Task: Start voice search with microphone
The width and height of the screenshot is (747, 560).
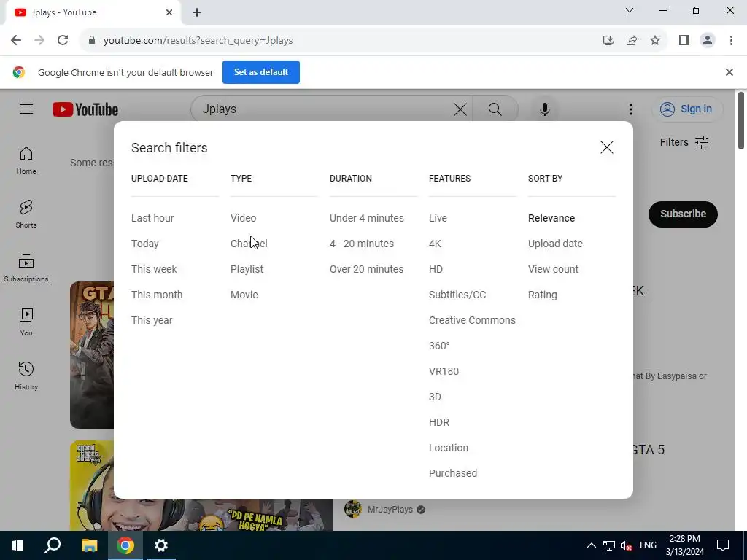Action: 544,109
